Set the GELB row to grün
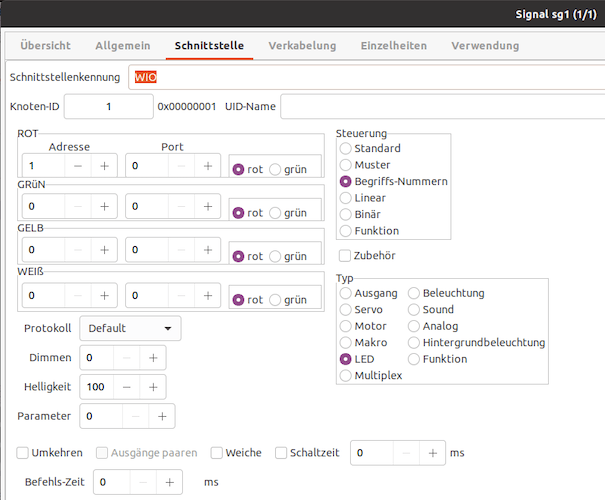 coord(275,256)
